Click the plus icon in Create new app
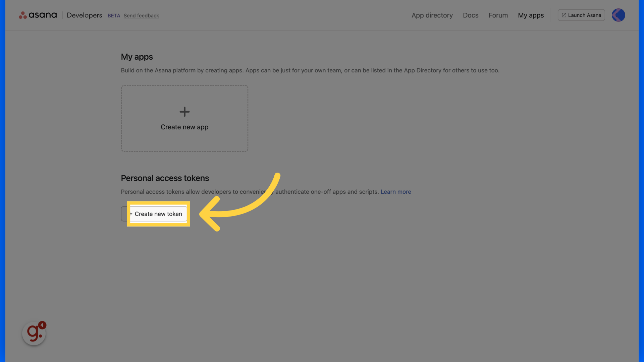Viewport: 644px width, 362px height. [x=184, y=112]
